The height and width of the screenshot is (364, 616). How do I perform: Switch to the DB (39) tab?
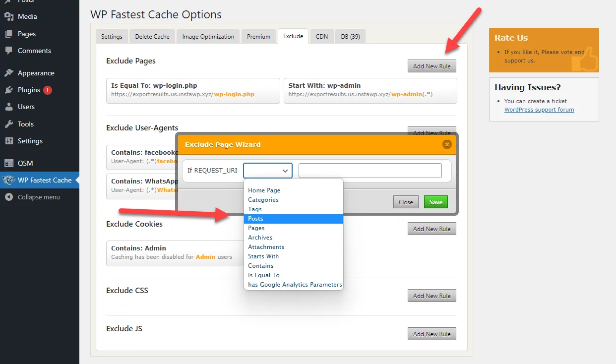350,36
